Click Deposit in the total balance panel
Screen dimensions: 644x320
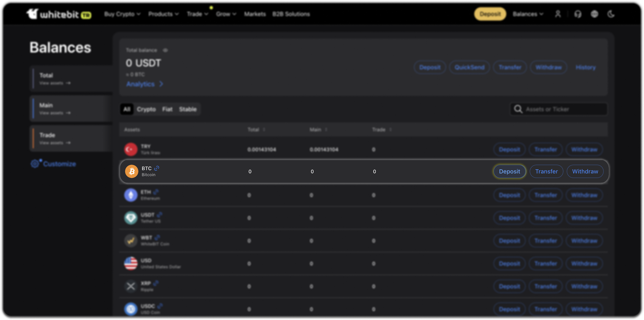pyautogui.click(x=430, y=68)
